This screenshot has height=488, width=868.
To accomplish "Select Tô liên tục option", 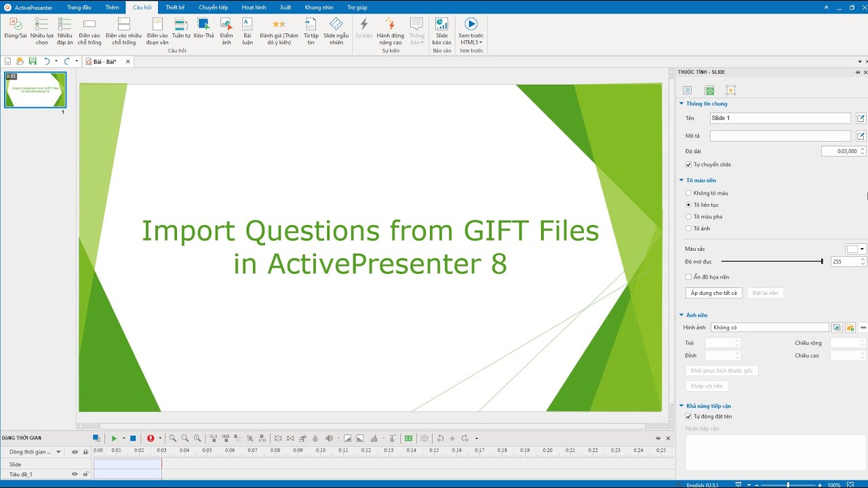I will pos(689,205).
